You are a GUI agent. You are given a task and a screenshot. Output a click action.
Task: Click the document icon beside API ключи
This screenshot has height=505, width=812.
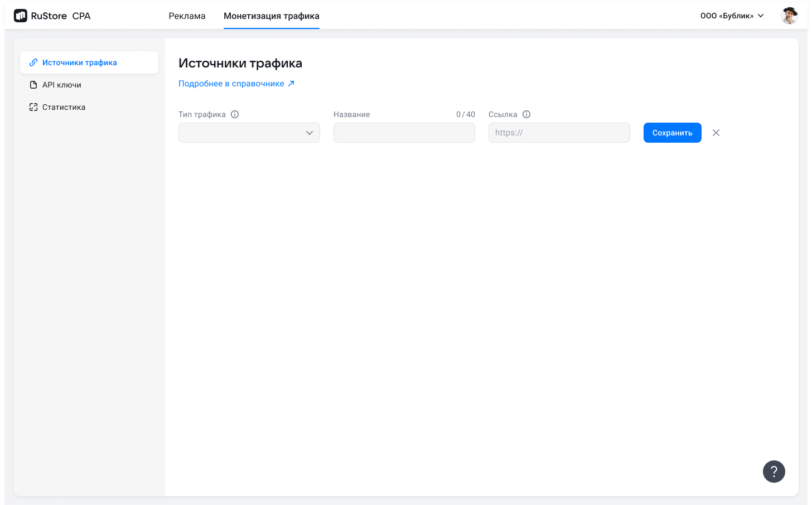[33, 85]
